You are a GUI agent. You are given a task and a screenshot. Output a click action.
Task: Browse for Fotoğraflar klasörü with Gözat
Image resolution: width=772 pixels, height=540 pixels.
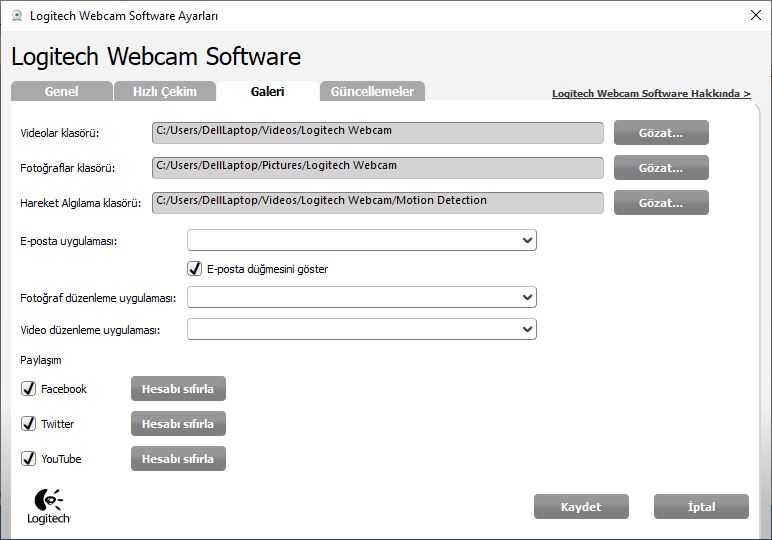click(x=661, y=168)
